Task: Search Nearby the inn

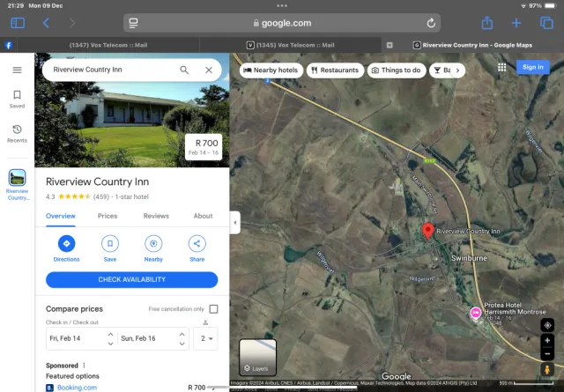Action: tap(153, 248)
